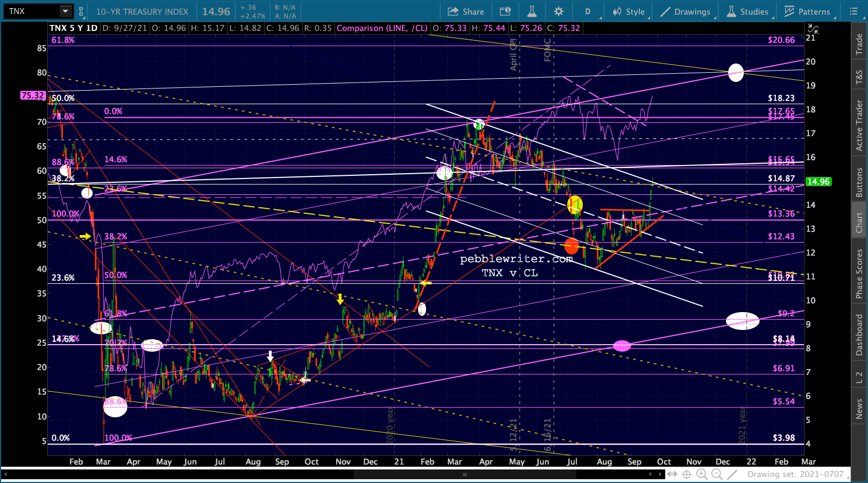Click the zoom out magnifier icon
The image size is (868, 483).
point(717,474)
